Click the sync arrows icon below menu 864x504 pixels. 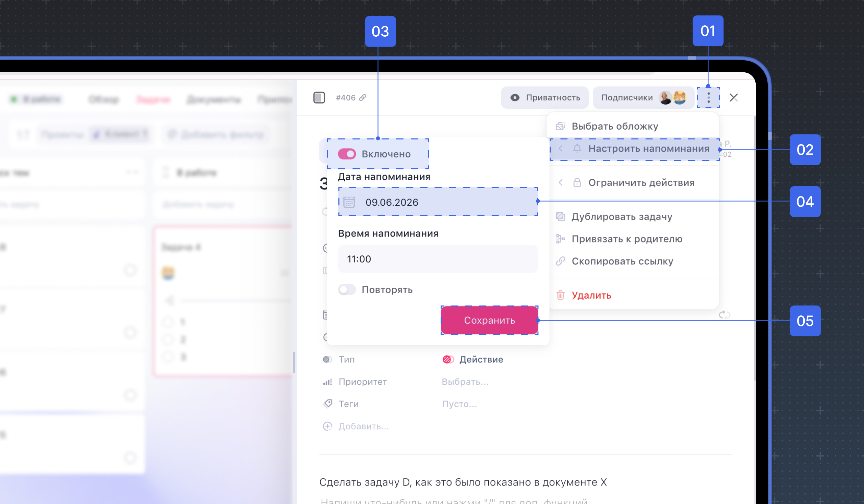tap(724, 315)
